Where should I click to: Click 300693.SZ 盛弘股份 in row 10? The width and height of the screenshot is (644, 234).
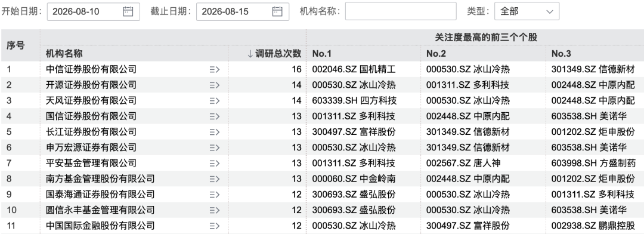(354, 210)
